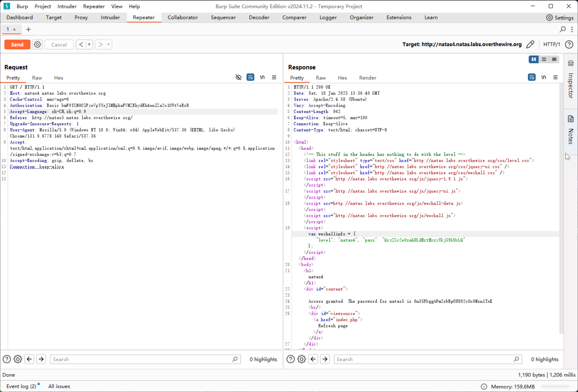Image resolution: width=578 pixels, height=392 pixels.
Task: Switch to the Sequencer tab
Action: click(223, 17)
